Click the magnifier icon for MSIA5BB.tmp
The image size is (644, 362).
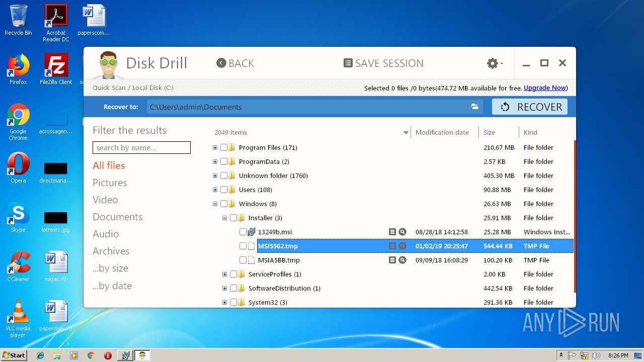click(403, 260)
